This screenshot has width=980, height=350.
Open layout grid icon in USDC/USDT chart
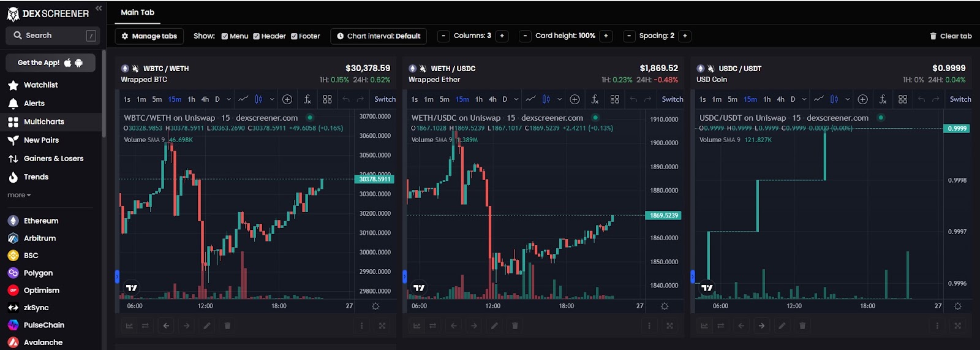click(x=903, y=99)
